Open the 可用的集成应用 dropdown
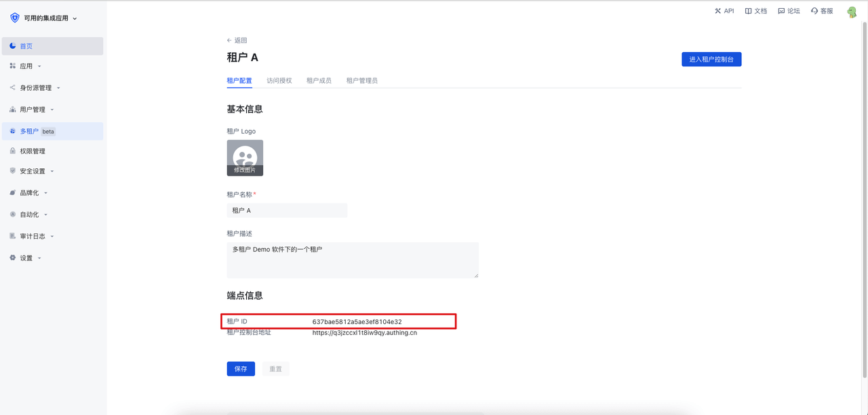Image resolution: width=868 pixels, height=415 pixels. [x=49, y=18]
